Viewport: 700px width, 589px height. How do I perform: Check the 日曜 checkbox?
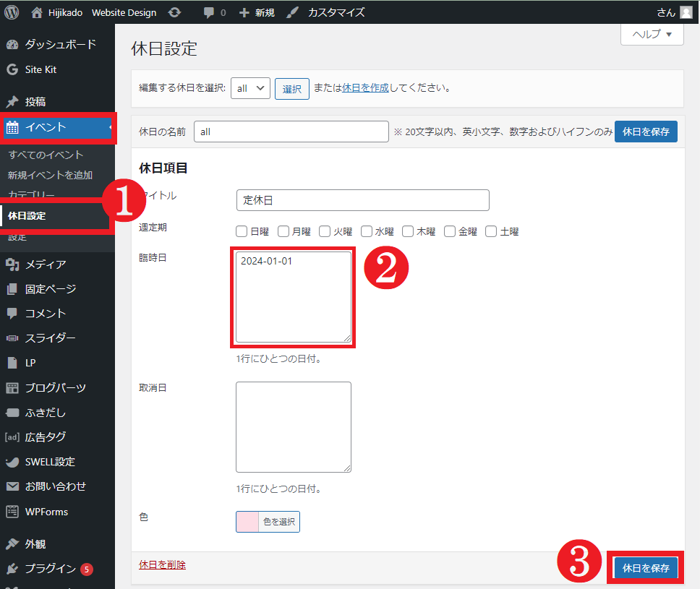(242, 231)
